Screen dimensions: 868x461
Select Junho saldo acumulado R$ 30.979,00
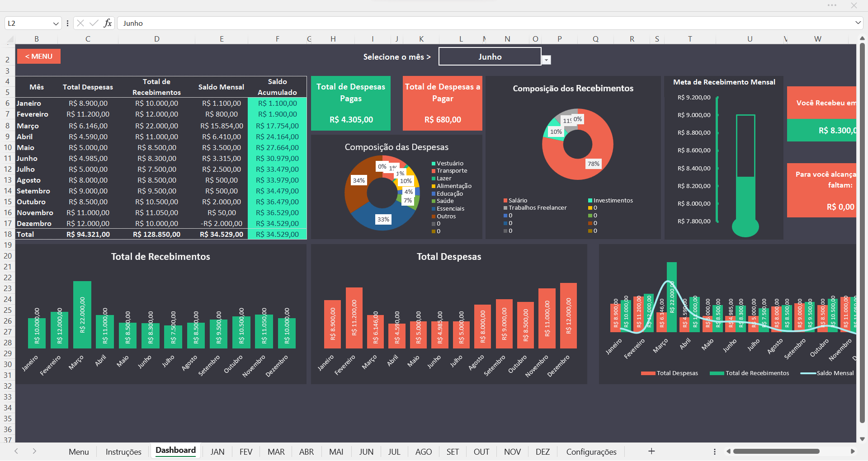(x=277, y=158)
